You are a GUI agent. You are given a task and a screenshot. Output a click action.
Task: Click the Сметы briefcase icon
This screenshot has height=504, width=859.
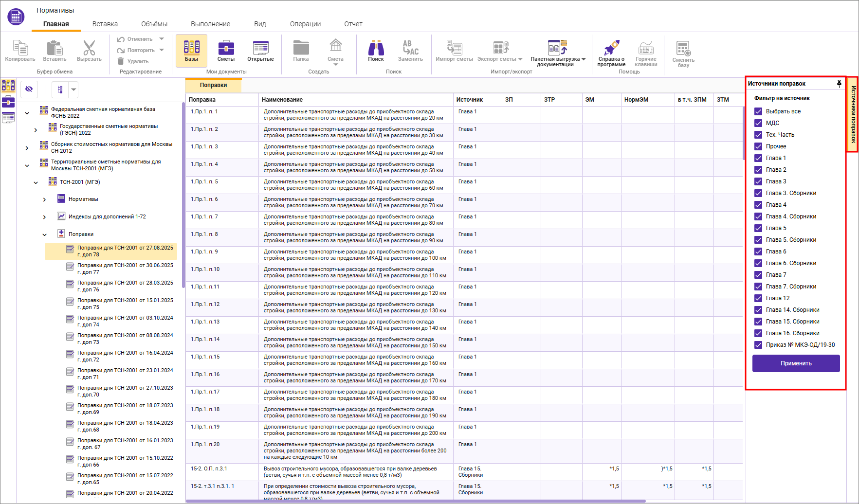coord(226,51)
